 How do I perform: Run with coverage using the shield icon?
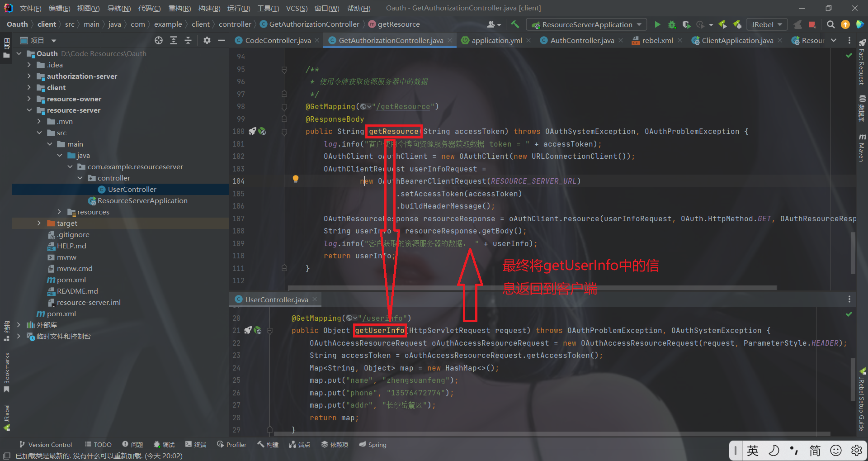[x=687, y=24]
